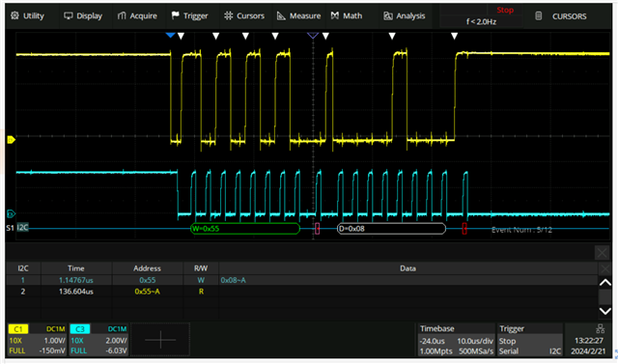Click the Utility gear icon

[x=14, y=15]
